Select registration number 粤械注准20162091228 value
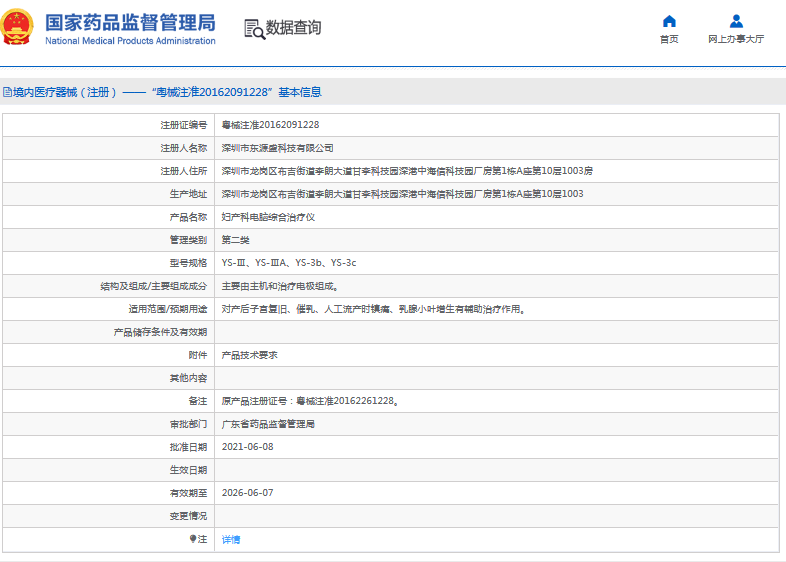 coord(270,125)
